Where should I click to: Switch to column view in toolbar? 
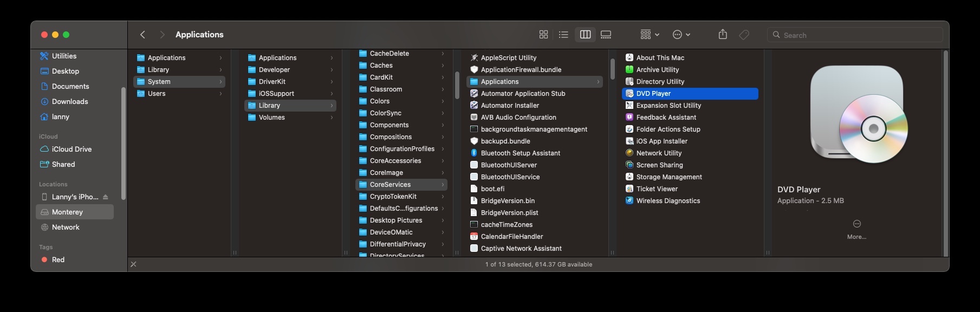(x=585, y=35)
